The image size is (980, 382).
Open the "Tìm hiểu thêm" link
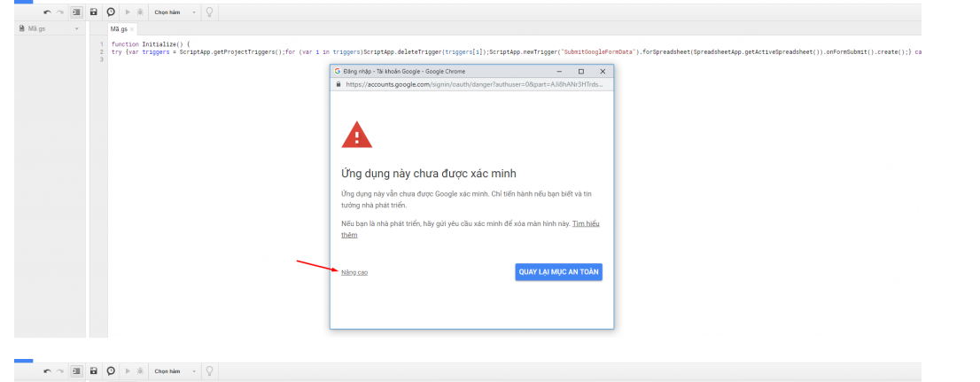pyautogui.click(x=585, y=223)
